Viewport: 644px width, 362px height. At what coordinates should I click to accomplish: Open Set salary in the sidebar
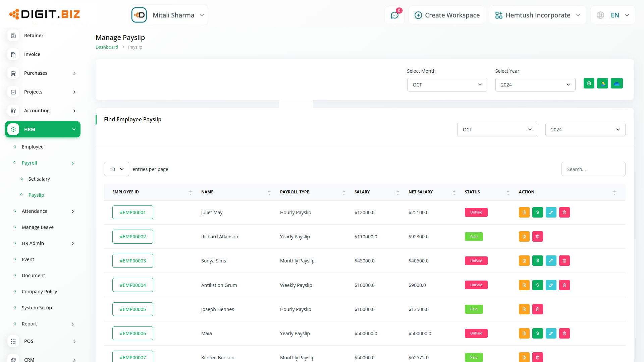[x=39, y=179]
